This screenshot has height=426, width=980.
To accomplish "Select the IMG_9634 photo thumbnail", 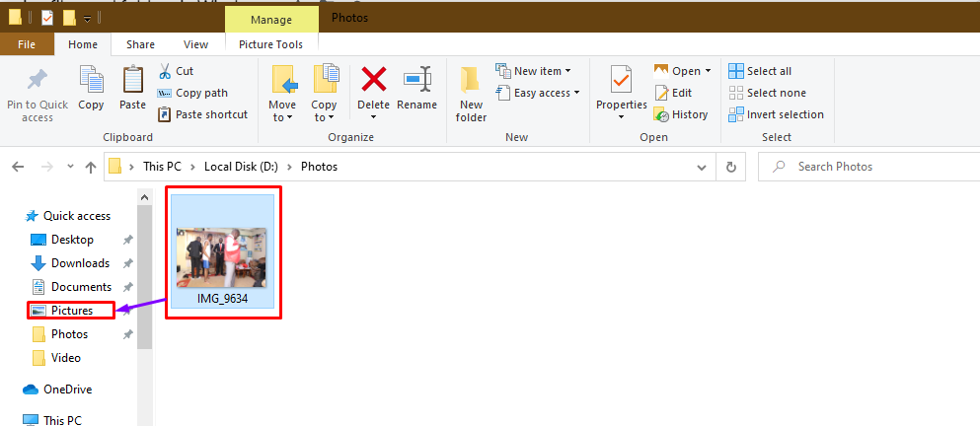I will 222,256.
